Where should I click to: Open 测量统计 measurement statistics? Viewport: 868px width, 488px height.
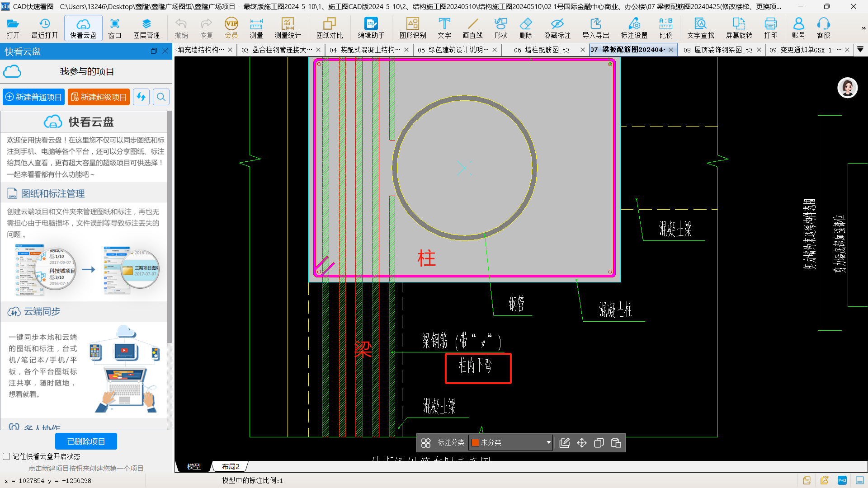click(x=288, y=28)
